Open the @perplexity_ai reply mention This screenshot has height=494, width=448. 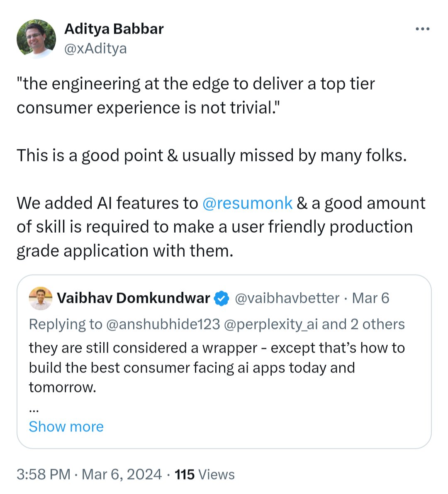click(x=270, y=324)
